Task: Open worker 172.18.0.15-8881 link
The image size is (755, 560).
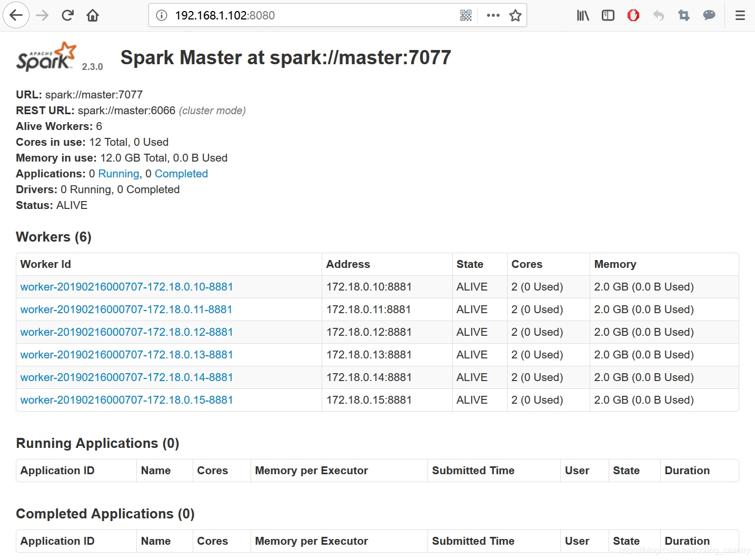Action: click(126, 400)
